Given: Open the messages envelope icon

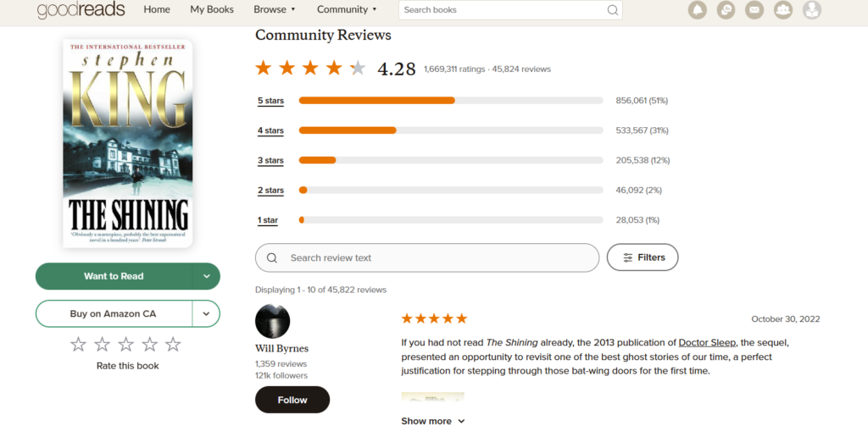Looking at the screenshot, I should point(754,10).
